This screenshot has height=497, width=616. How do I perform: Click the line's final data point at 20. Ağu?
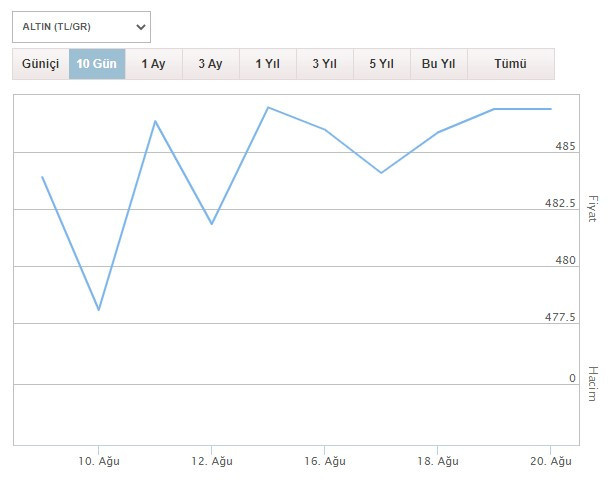click(551, 109)
